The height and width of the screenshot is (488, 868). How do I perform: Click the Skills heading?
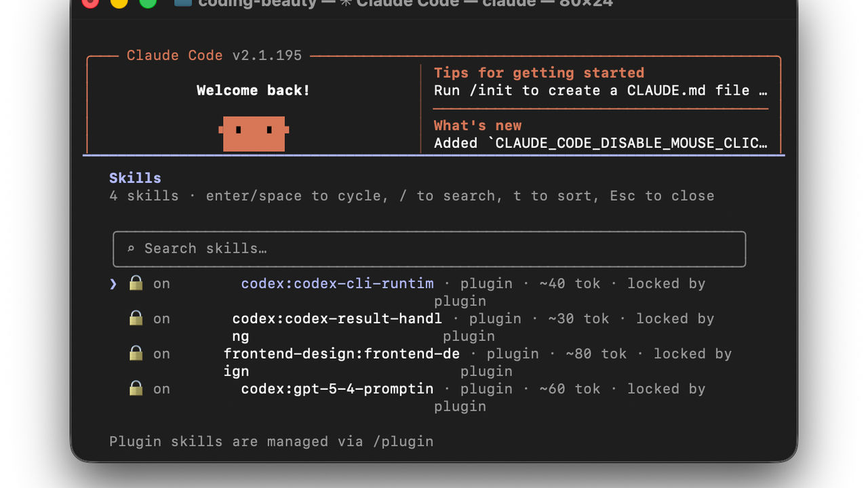coord(135,178)
